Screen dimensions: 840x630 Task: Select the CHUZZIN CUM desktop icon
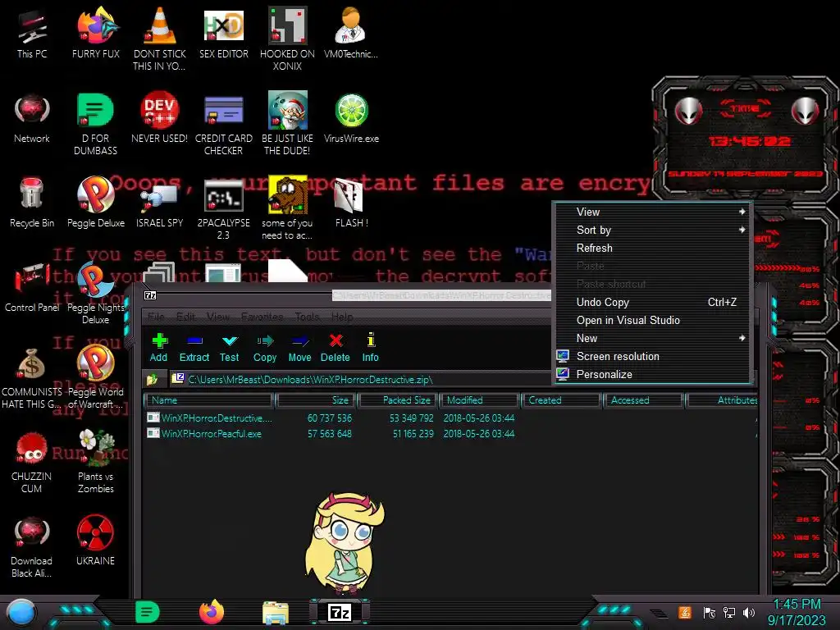pos(32,462)
